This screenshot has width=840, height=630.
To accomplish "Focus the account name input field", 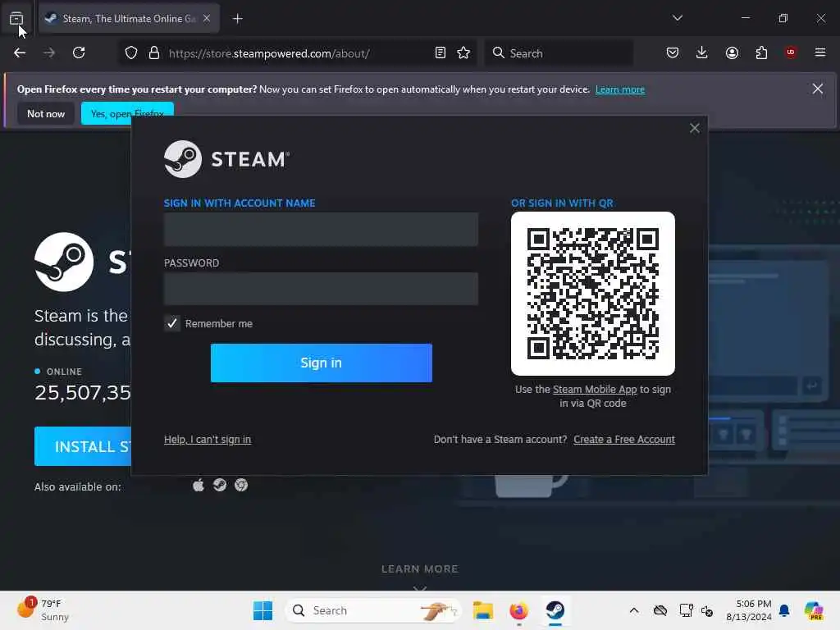I will 321,230.
